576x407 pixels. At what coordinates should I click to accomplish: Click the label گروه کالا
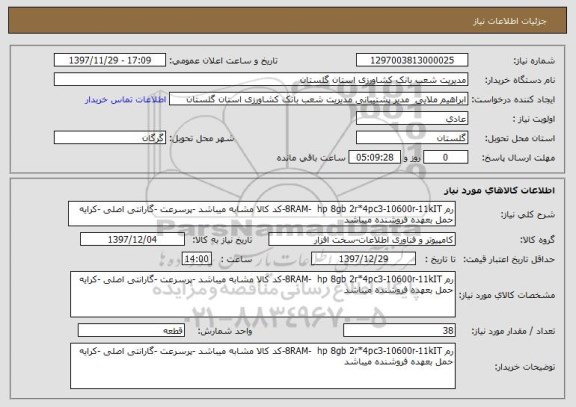tap(538, 240)
